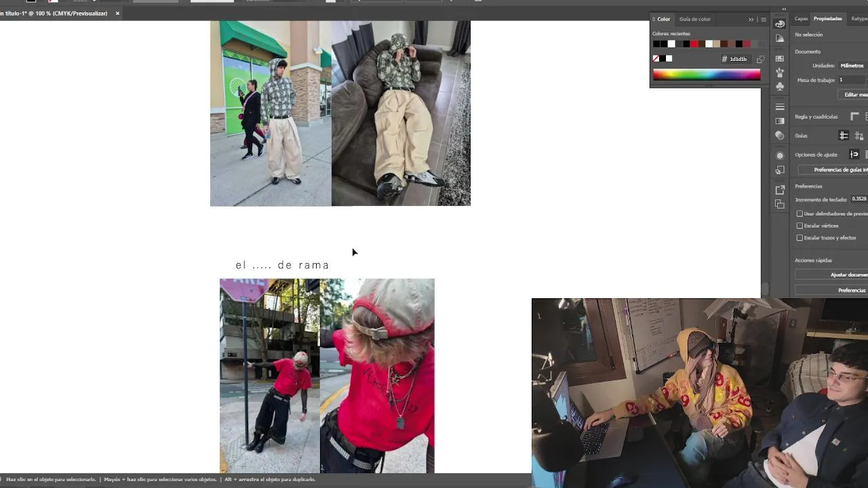
Task: Open the Color Guide dock icon
Action: click(x=780, y=39)
